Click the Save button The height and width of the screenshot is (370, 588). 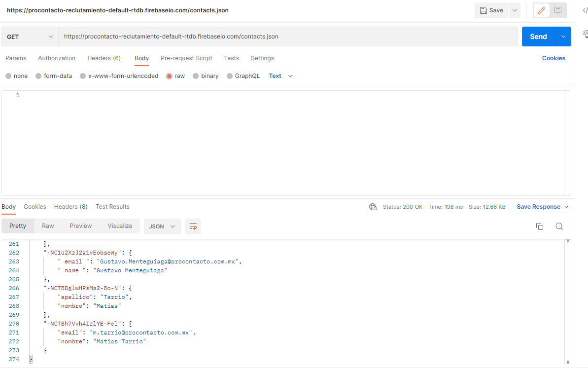(x=491, y=10)
